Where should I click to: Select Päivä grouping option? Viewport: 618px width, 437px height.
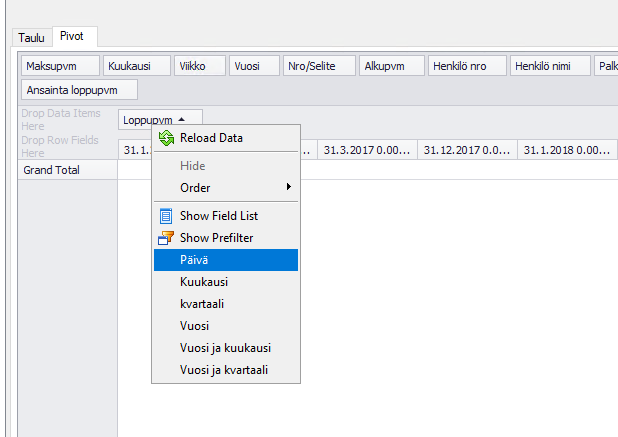coord(226,260)
